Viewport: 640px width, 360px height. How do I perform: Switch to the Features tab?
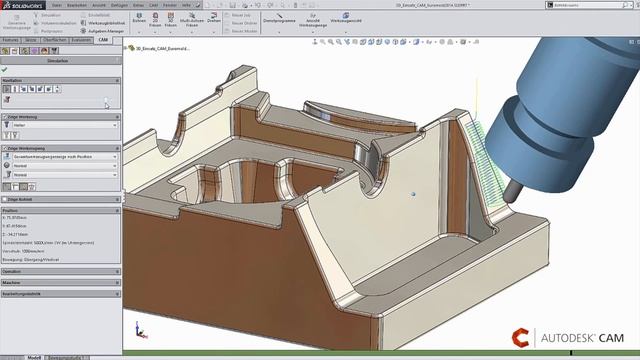(11, 40)
